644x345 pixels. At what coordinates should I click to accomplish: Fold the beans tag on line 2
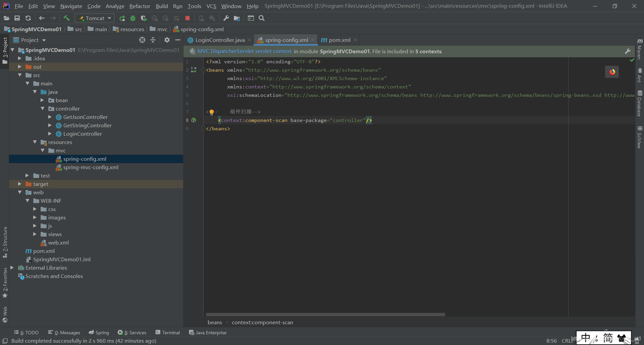[203, 70]
